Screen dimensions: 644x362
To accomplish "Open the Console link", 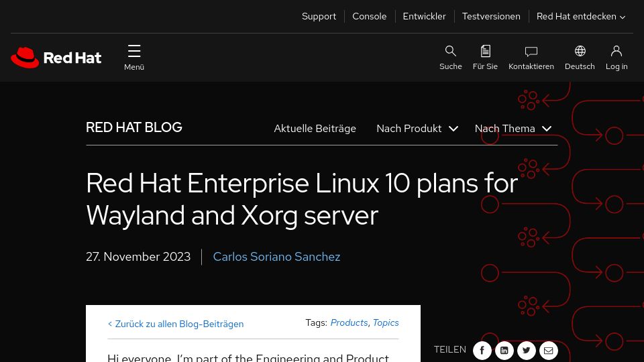I will [369, 16].
